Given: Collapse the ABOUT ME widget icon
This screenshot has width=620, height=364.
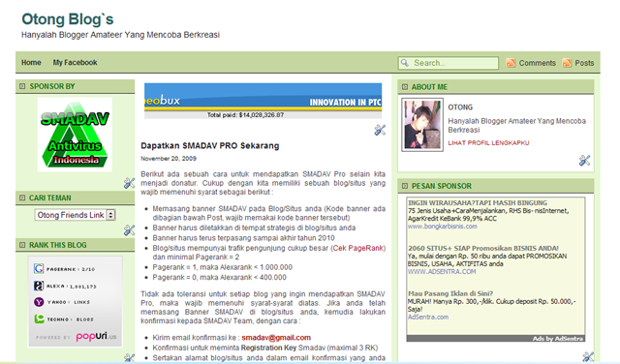Looking at the screenshot, I should tap(405, 87).
